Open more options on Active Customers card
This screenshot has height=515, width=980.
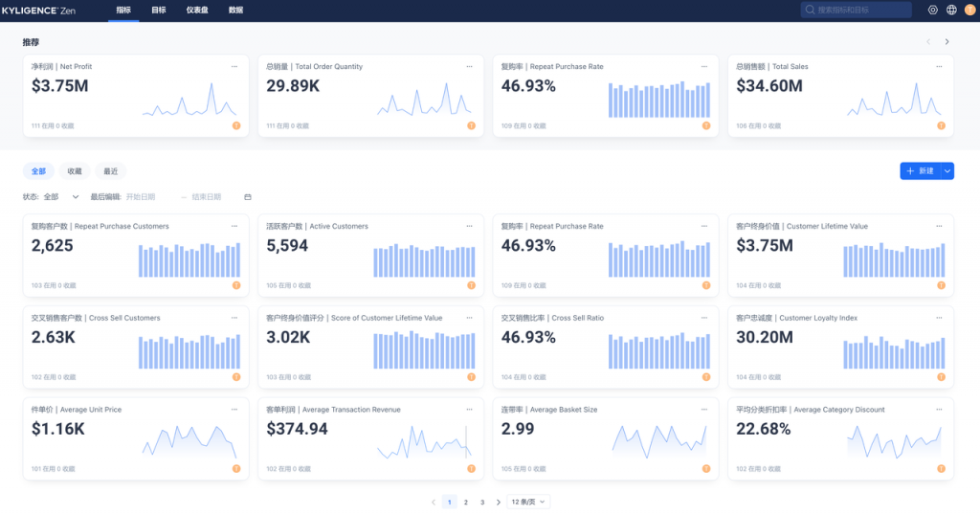pos(469,226)
